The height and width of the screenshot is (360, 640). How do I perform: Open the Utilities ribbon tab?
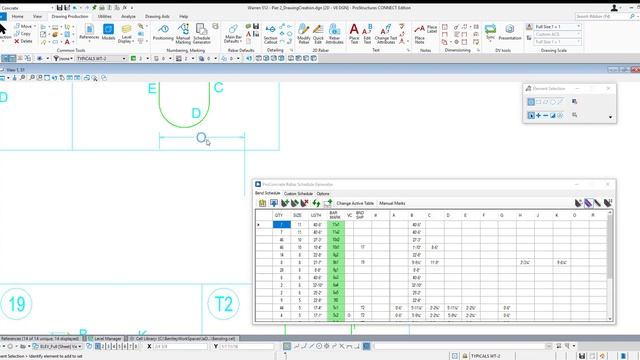[104, 16]
